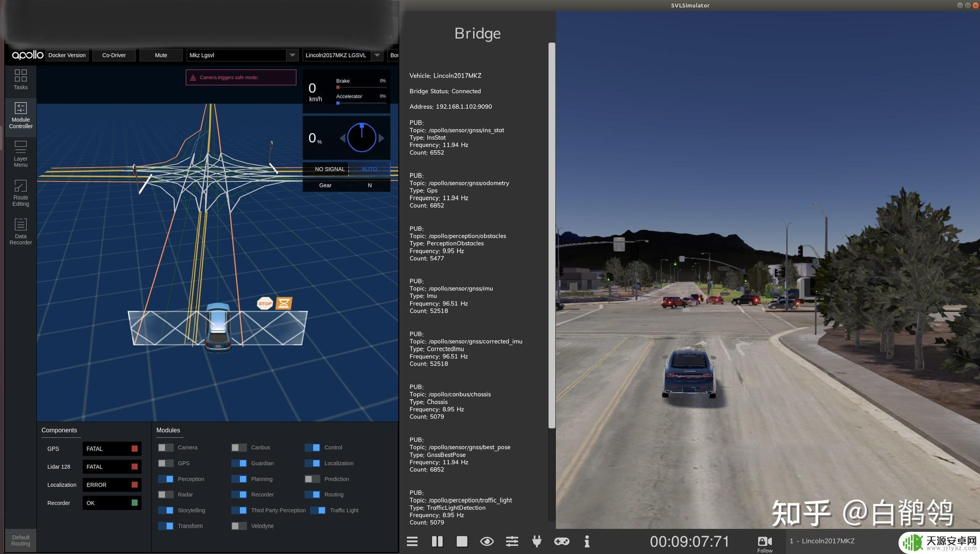This screenshot has width=980, height=554.
Task: Select the Co-Driver menu option
Action: [114, 55]
